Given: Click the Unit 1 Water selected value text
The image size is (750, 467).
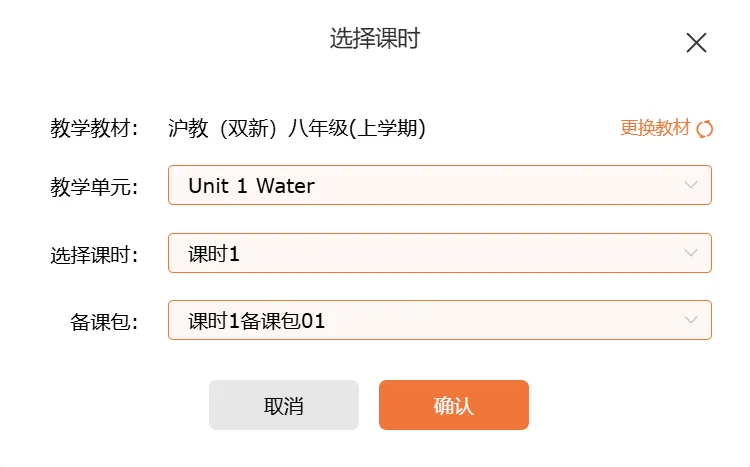Looking at the screenshot, I should 251,185.
